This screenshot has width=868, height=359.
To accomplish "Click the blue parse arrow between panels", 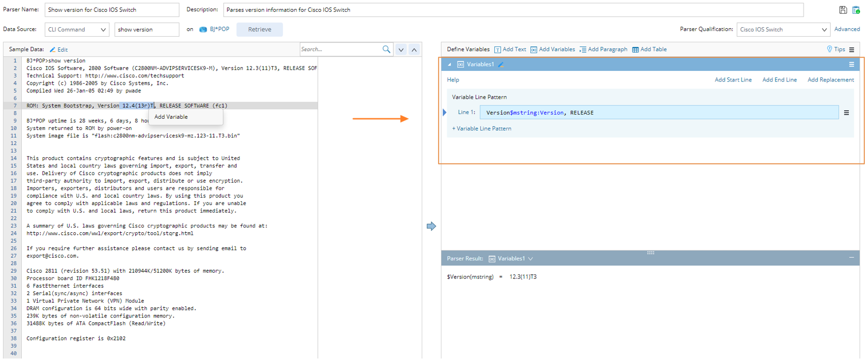I will pyautogui.click(x=431, y=226).
